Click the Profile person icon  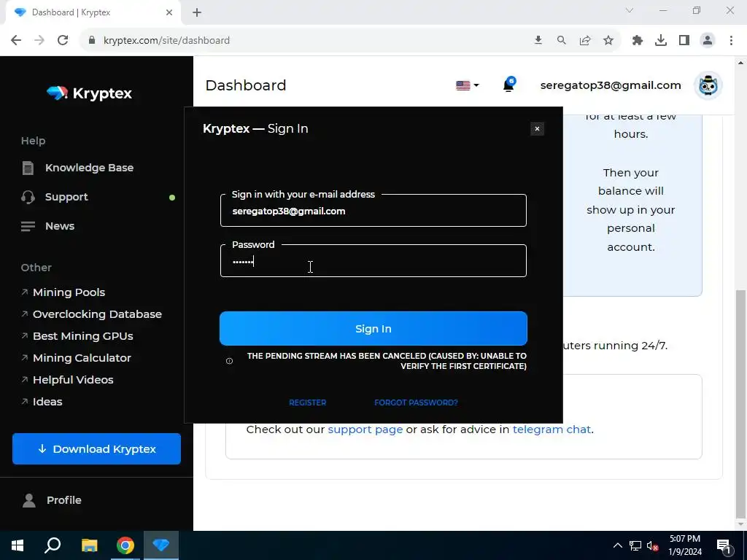pyautogui.click(x=29, y=500)
